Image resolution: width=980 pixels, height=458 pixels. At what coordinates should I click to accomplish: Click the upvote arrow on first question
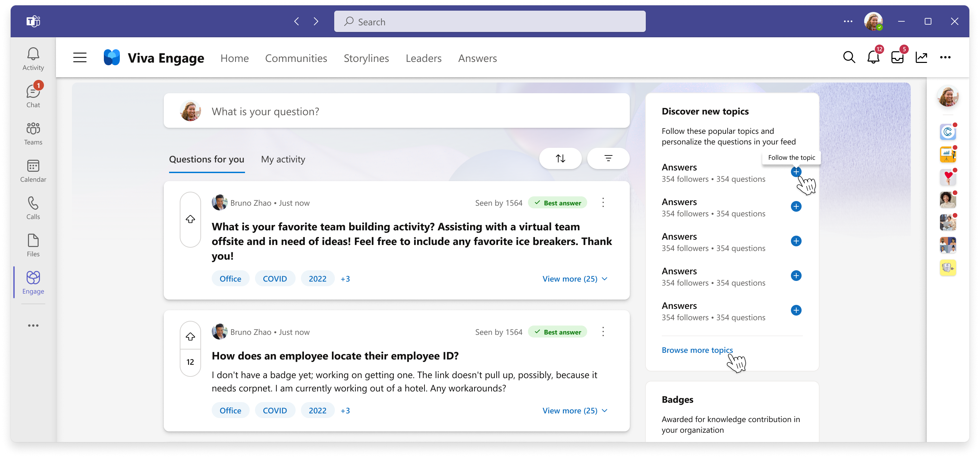tap(191, 219)
